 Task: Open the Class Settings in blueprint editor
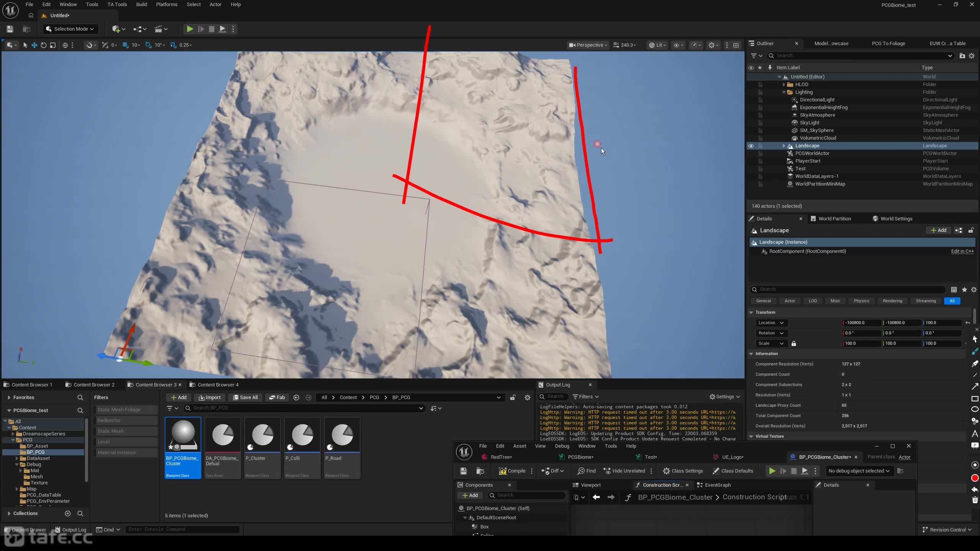(x=683, y=471)
